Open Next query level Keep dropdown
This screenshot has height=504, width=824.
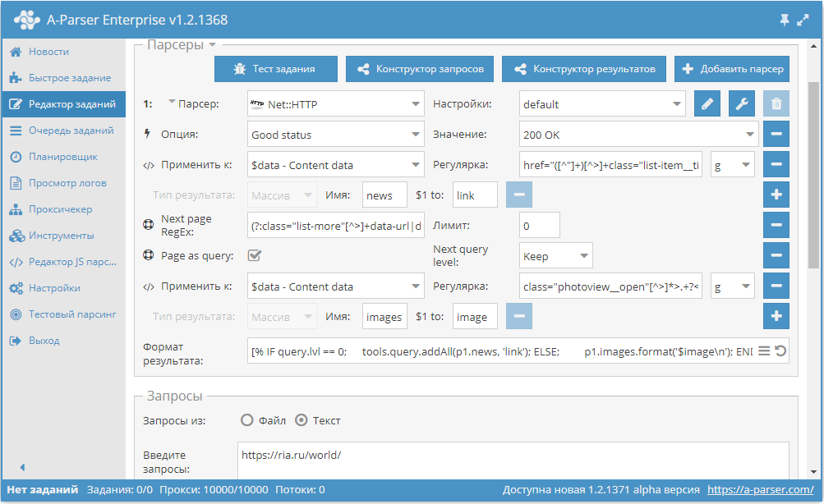556,256
